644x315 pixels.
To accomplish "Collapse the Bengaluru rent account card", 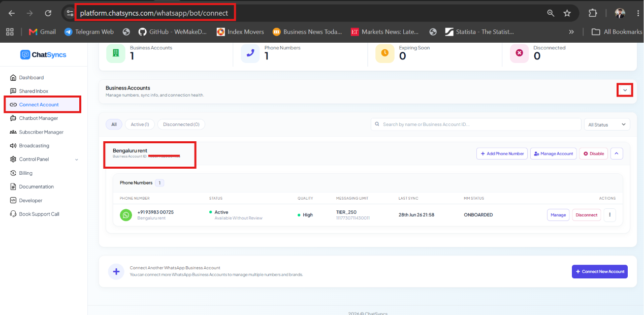I will pyautogui.click(x=617, y=153).
